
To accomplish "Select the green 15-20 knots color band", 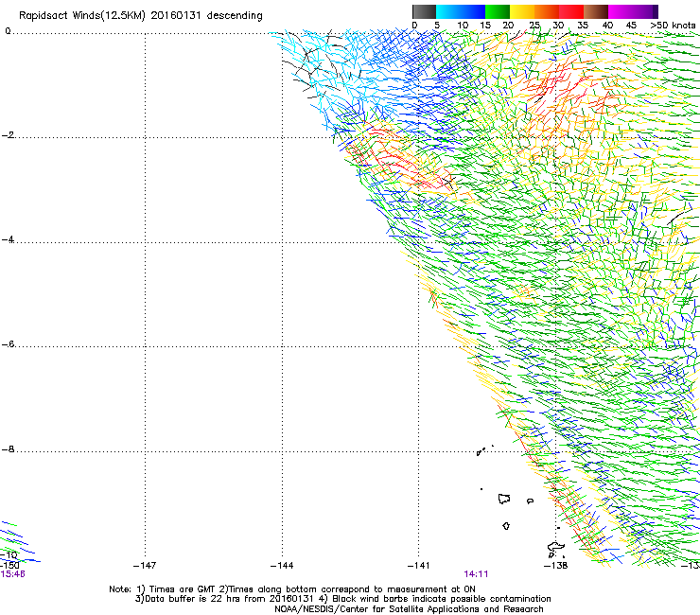I will pyautogui.click(x=498, y=11).
